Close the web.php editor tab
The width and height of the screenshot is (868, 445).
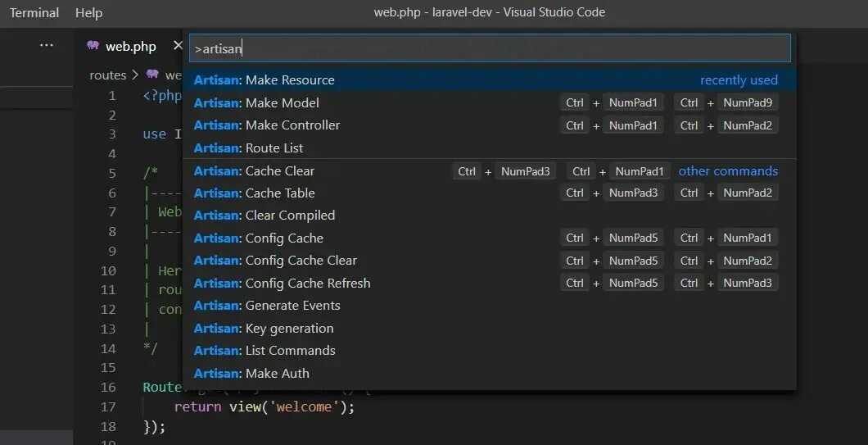pyautogui.click(x=178, y=46)
